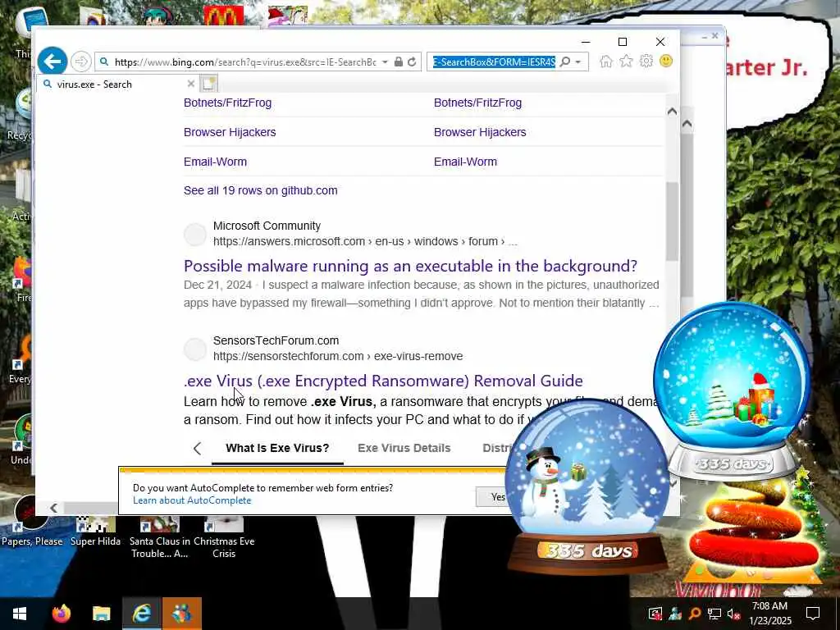
Task: Open left-column 'Botnets/FritzFrog' link
Action: click(228, 103)
